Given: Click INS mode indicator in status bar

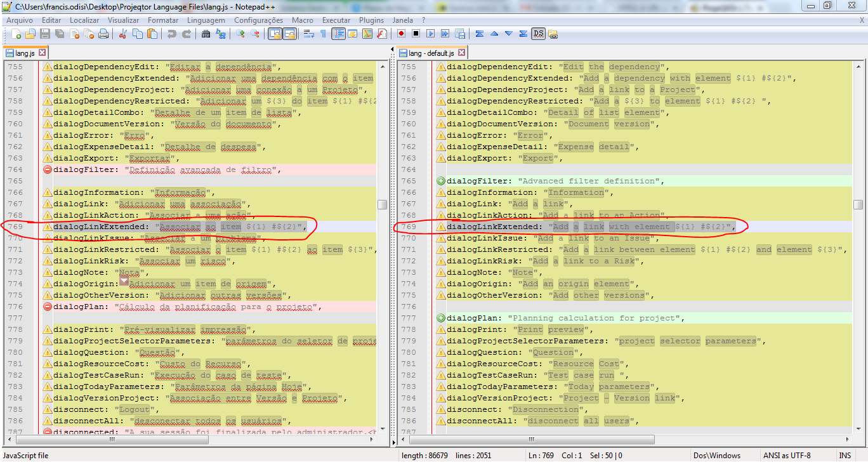Looking at the screenshot, I should click(x=845, y=456).
